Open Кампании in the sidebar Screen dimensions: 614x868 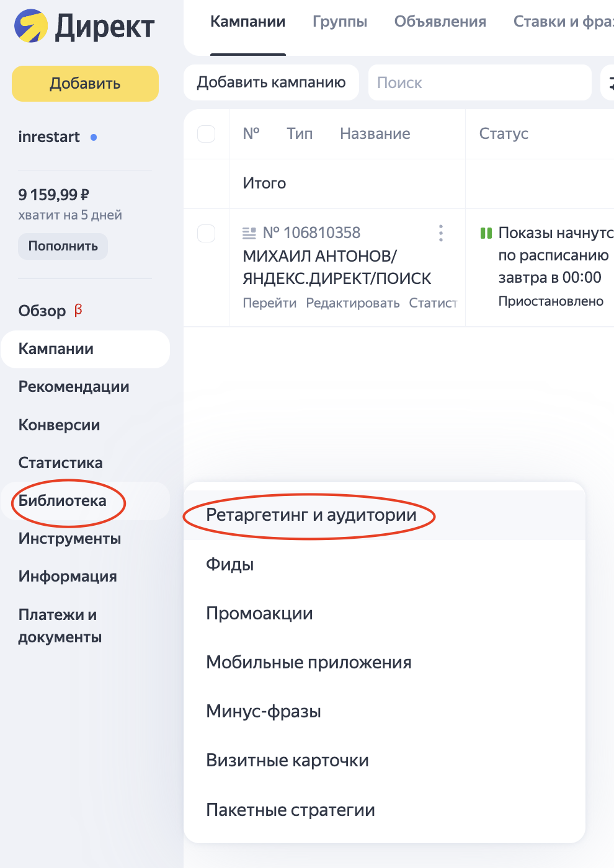(x=86, y=349)
